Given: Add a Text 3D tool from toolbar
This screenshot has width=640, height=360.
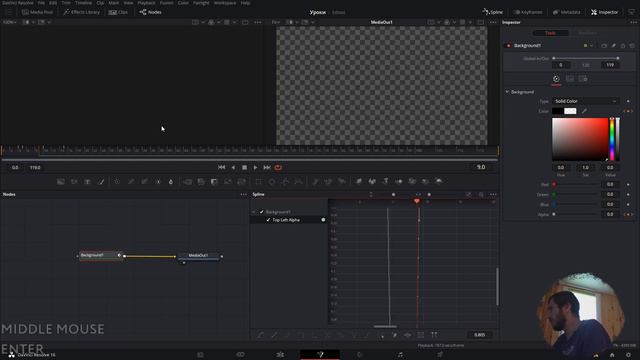Looking at the screenshot, I should 385,181.
